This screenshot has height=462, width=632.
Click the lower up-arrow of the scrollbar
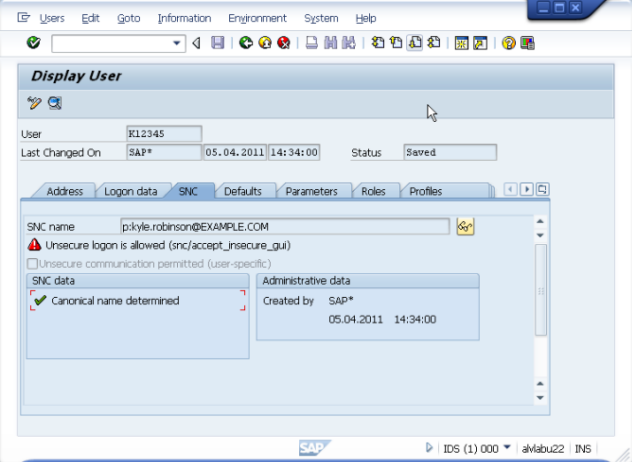pyautogui.click(x=541, y=384)
